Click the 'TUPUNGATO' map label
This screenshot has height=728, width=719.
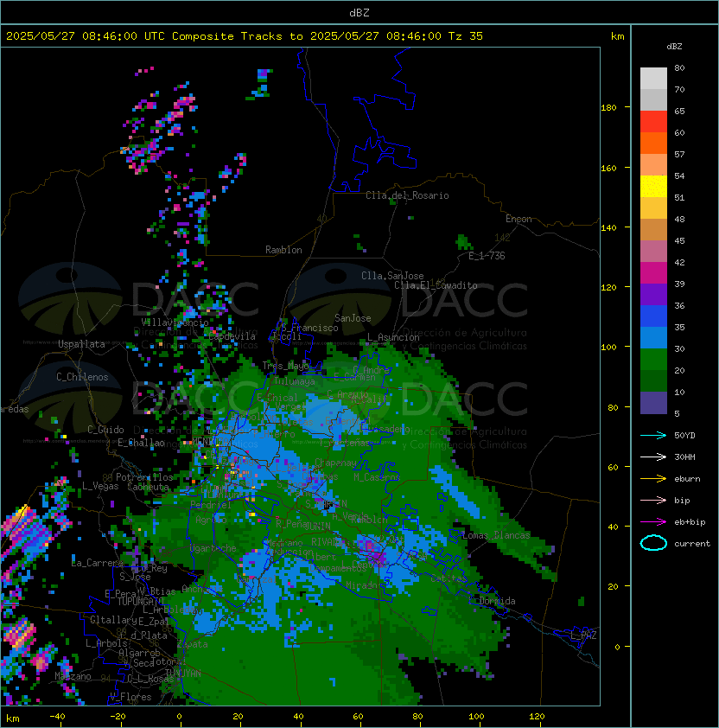coord(140,602)
